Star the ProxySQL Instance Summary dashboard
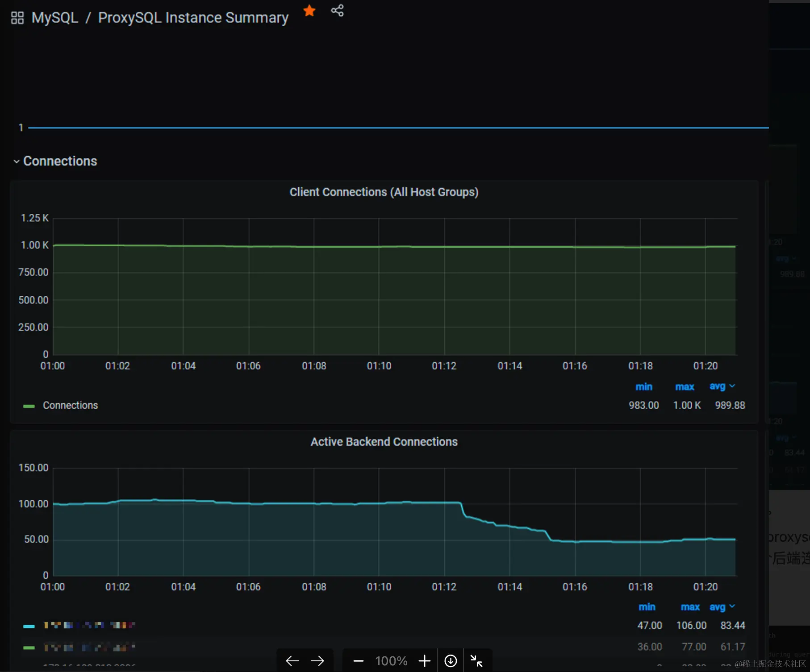 click(x=309, y=11)
